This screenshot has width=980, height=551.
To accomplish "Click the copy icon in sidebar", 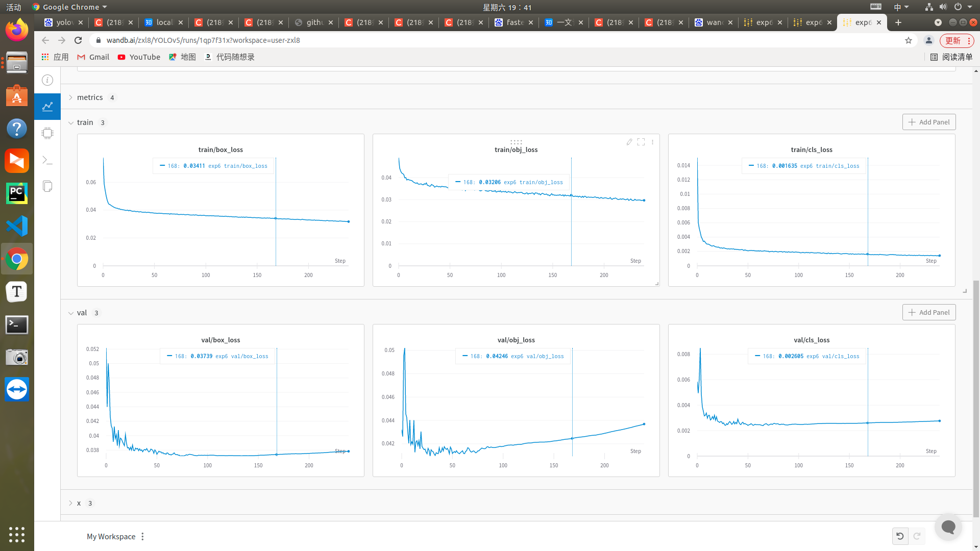I will (x=48, y=186).
